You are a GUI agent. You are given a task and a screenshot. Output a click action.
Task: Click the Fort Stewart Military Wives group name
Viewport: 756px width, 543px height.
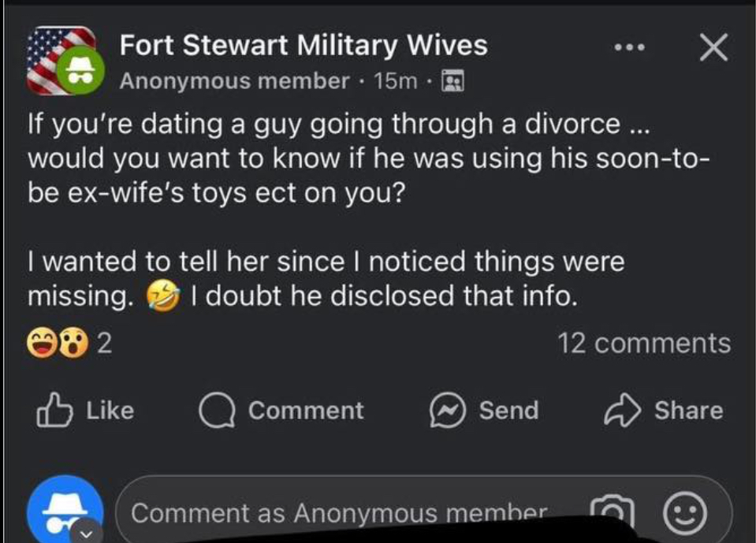(x=304, y=46)
